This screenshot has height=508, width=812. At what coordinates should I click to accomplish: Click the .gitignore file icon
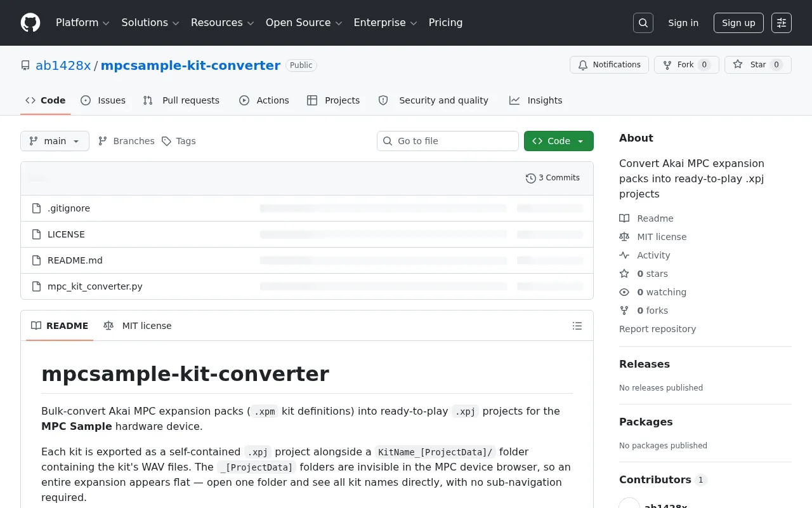pyautogui.click(x=37, y=208)
